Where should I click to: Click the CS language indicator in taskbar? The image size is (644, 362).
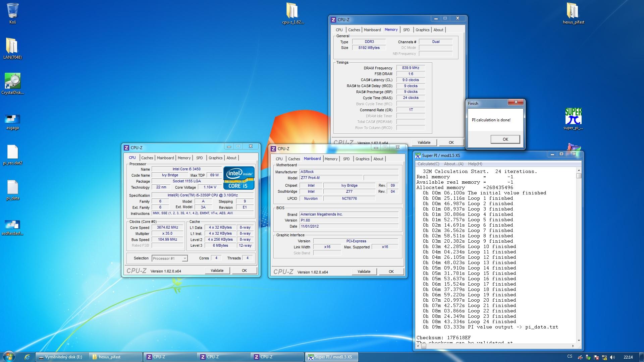click(570, 357)
